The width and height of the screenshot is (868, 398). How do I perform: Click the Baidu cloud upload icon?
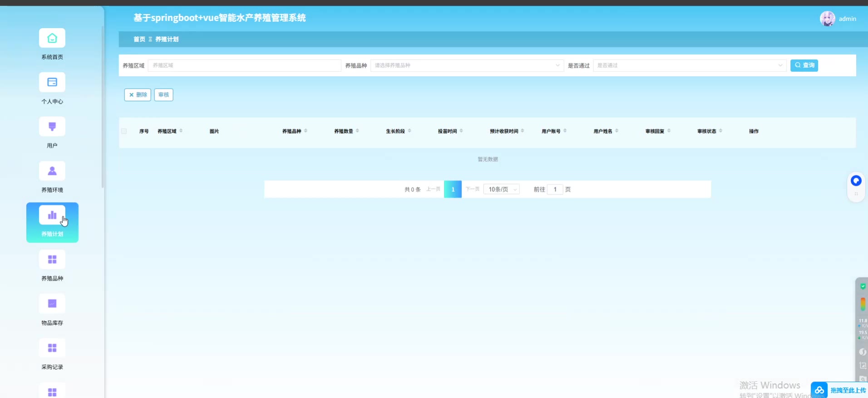click(819, 390)
